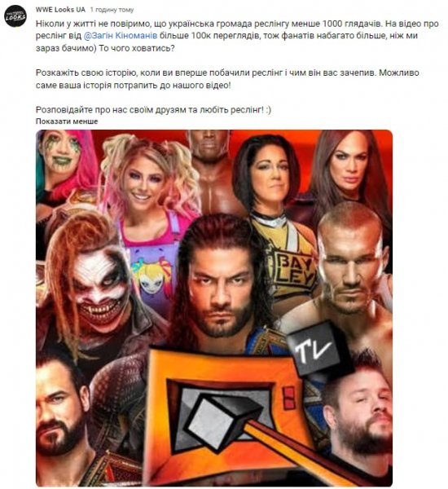This screenshot has height=489, width=448.
Task: Click red buttons on the orange TV drawing
Action: (x=288, y=398)
